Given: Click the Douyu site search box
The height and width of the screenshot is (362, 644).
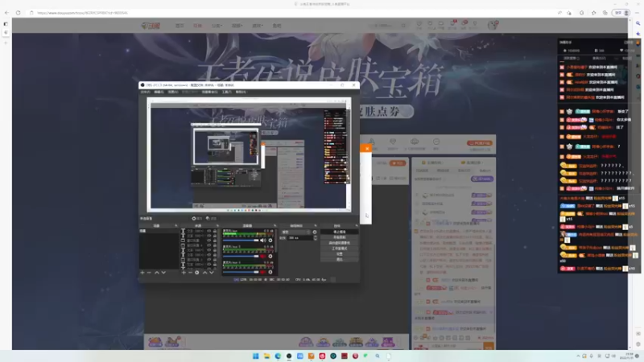Looking at the screenshot, I should tap(389, 26).
